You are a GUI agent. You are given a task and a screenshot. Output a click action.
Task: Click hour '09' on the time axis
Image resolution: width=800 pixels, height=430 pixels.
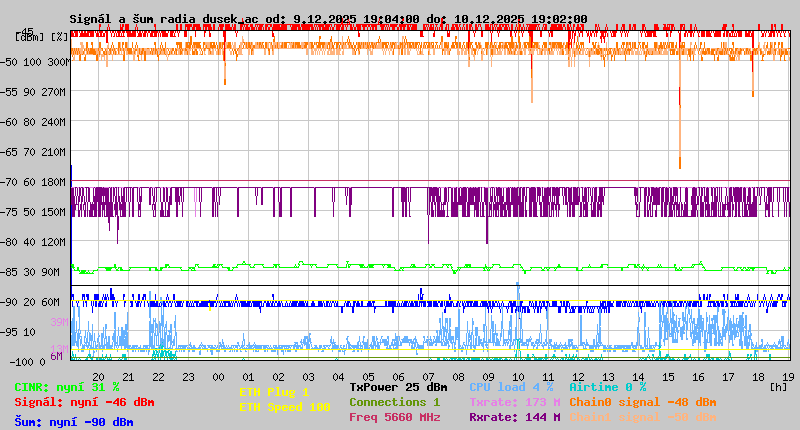click(x=489, y=377)
